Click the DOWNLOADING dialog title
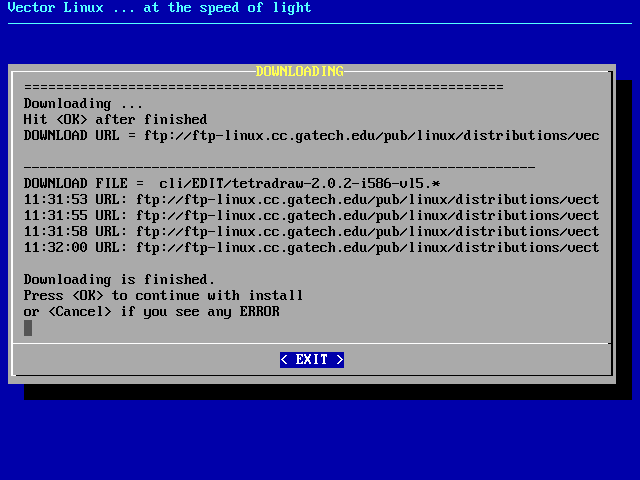640x480 pixels. point(299,71)
